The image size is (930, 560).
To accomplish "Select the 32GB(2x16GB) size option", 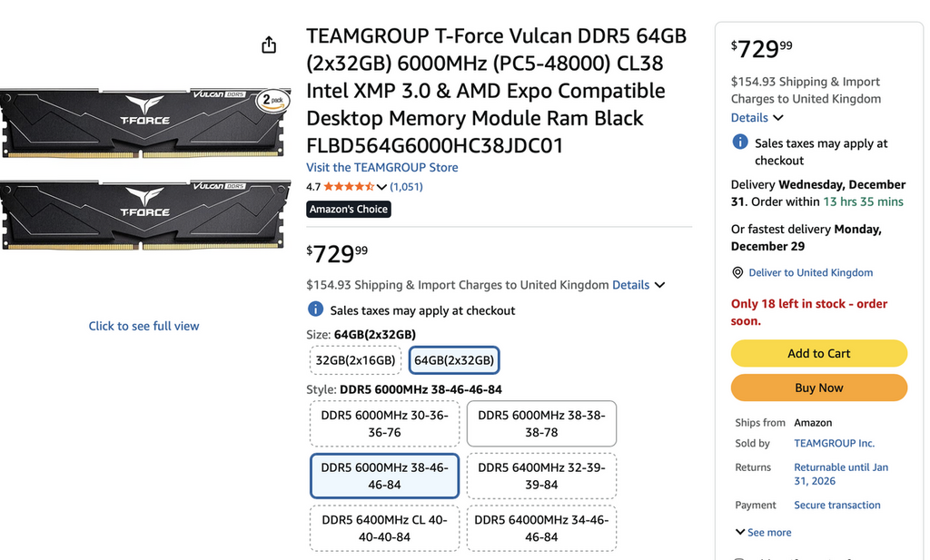I will point(355,360).
